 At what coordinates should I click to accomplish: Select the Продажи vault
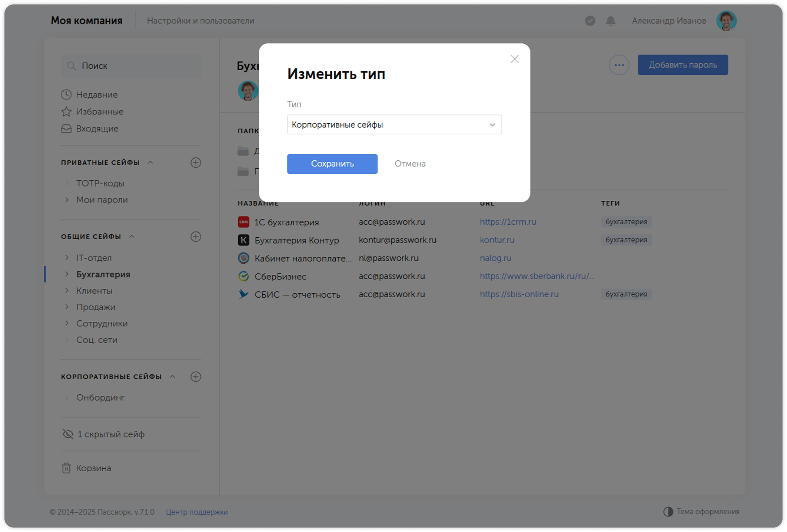pyautogui.click(x=96, y=307)
